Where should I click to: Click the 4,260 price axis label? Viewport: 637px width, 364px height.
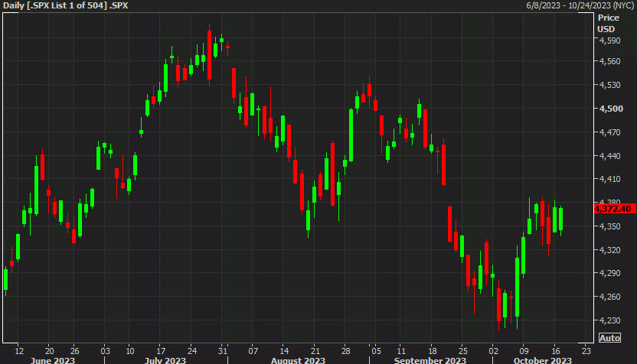(x=609, y=297)
